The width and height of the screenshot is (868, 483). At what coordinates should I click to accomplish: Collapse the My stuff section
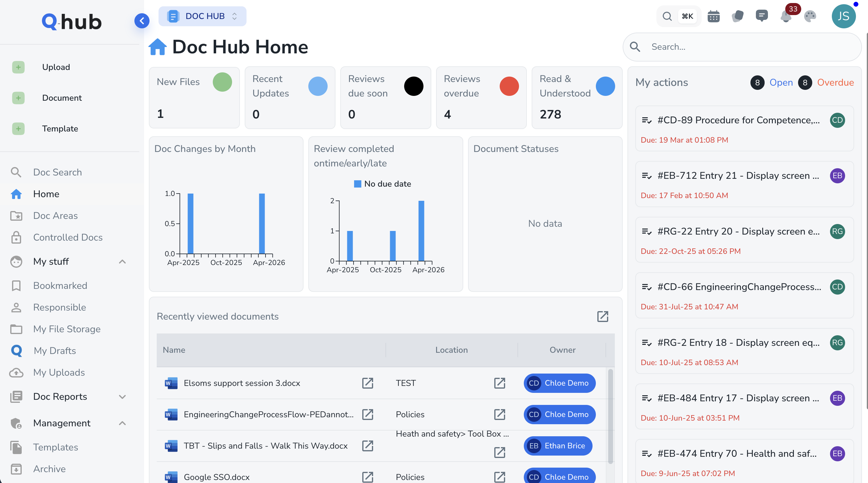[x=122, y=262]
